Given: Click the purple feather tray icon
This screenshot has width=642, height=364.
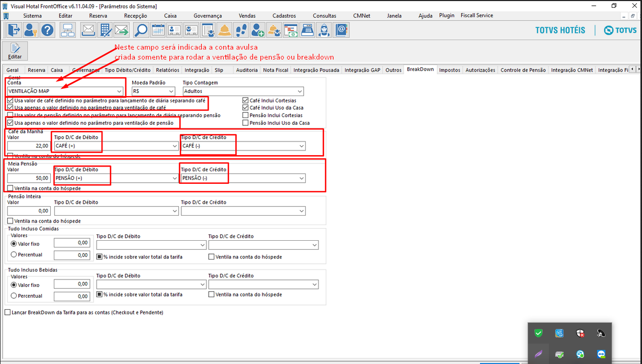Looking at the screenshot, I should tap(538, 354).
